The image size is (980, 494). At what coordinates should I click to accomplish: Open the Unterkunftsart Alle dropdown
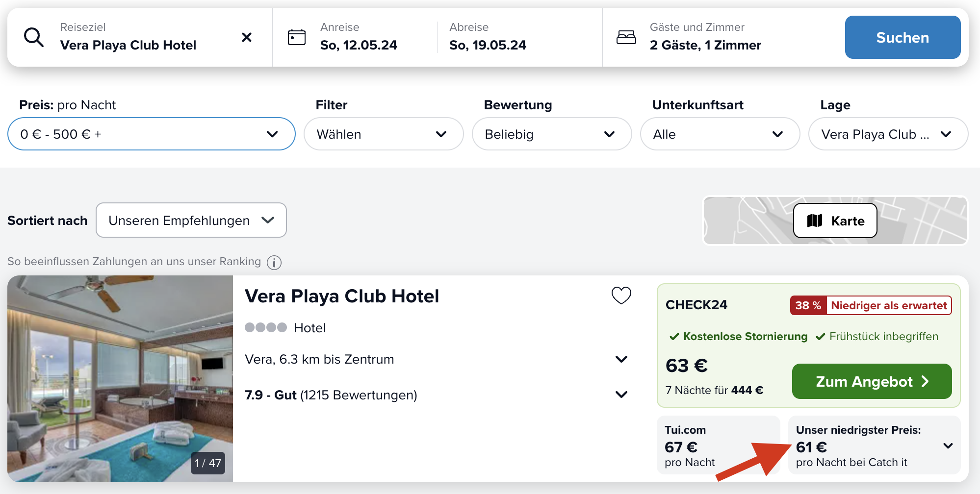tap(720, 134)
